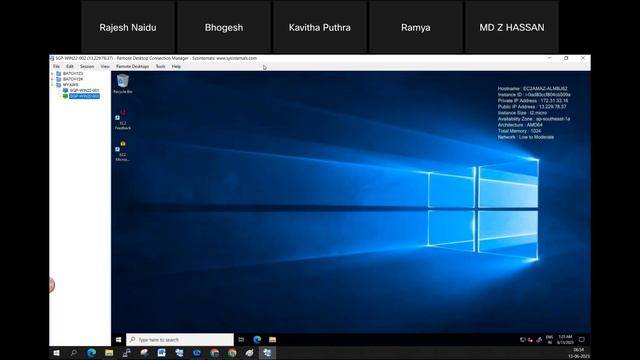Launch Edge from the local taskbar

91,353
